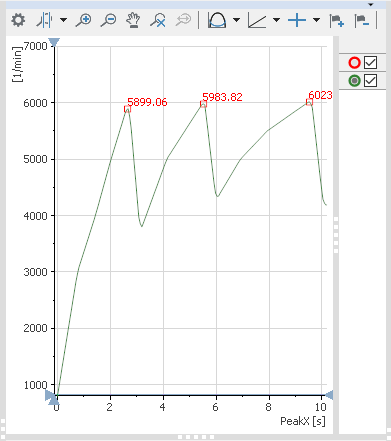Viewport: 391px width, 441px height.
Task: Select the cursor split tool icon
Action: coord(44,20)
